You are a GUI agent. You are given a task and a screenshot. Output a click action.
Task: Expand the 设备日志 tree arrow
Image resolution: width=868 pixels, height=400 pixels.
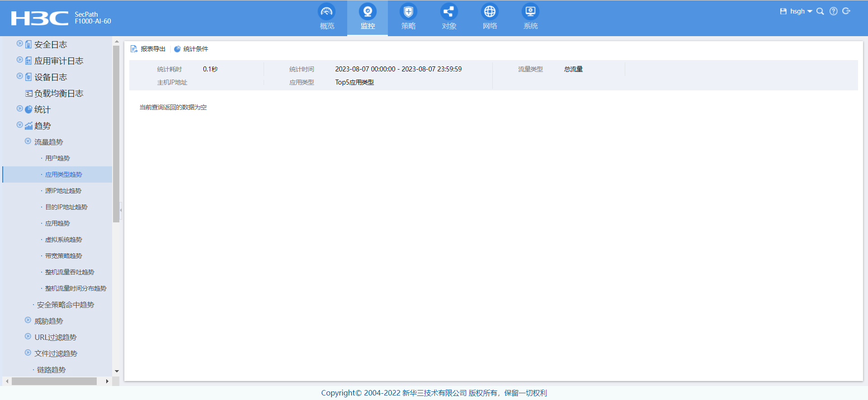coord(19,76)
